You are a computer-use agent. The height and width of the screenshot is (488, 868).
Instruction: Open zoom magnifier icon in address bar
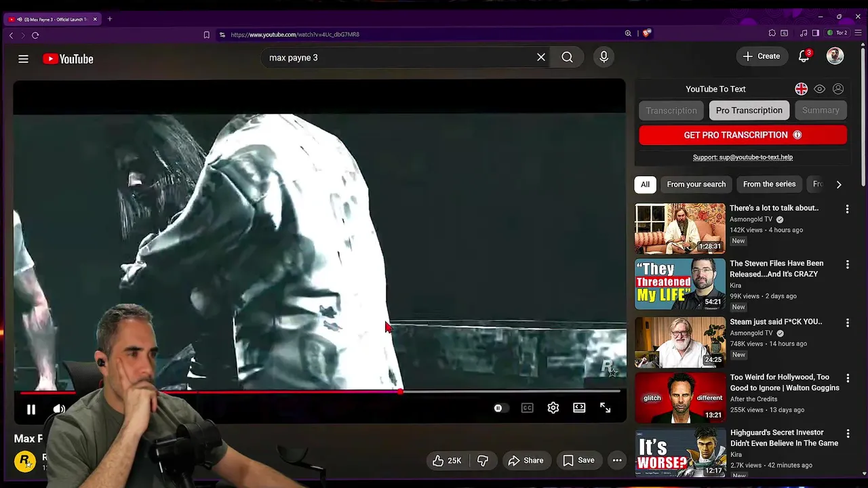(628, 33)
